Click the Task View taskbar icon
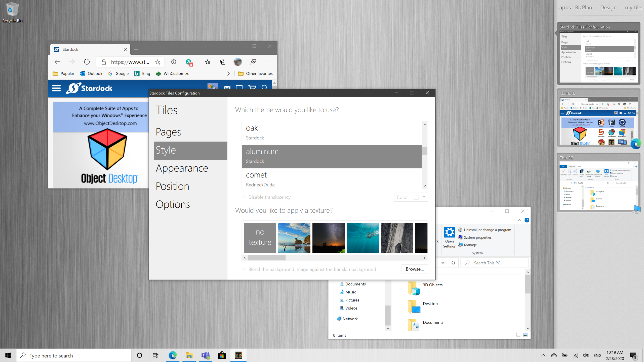The height and width of the screenshot is (362, 644). 155,355
